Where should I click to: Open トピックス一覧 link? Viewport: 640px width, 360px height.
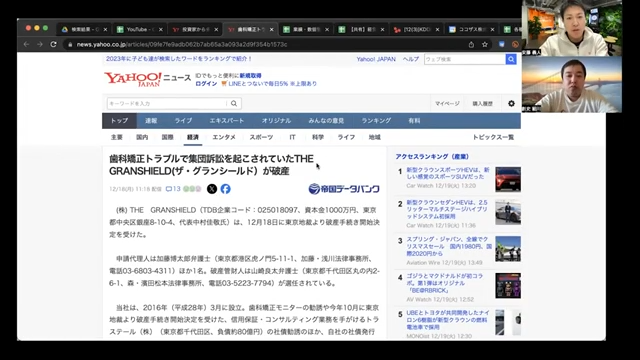(493, 137)
